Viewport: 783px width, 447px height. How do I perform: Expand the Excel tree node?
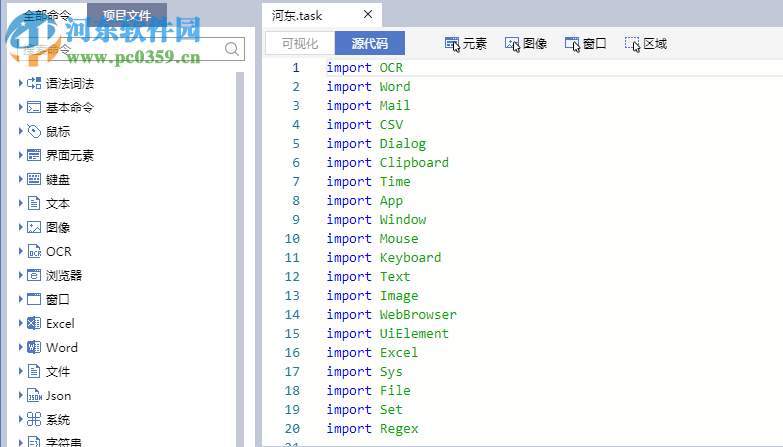20,323
